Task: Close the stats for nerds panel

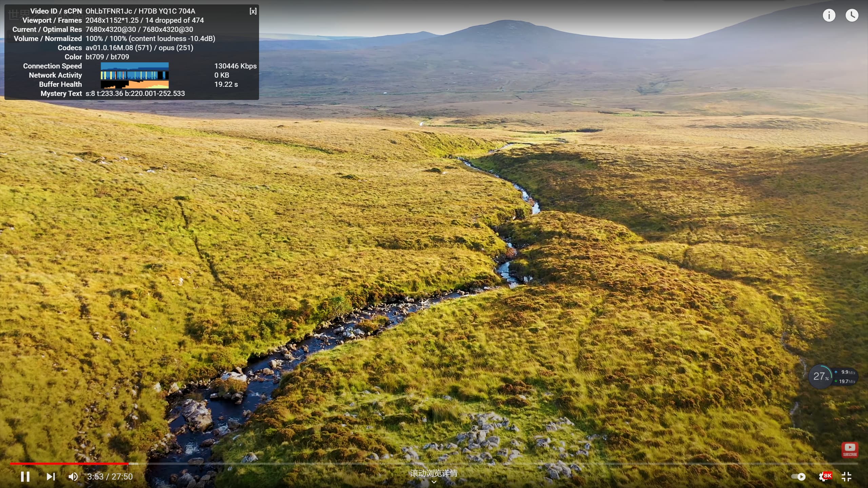Action: point(253,11)
